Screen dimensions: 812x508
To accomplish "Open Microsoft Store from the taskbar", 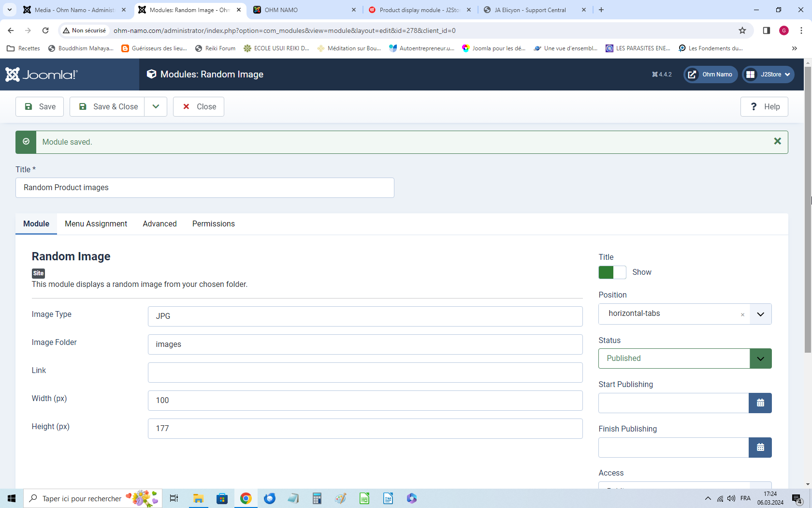I will click(x=222, y=498).
